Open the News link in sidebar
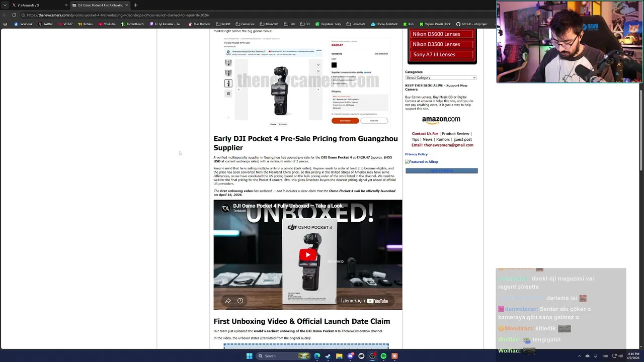The image size is (644, 362). pyautogui.click(x=428, y=139)
